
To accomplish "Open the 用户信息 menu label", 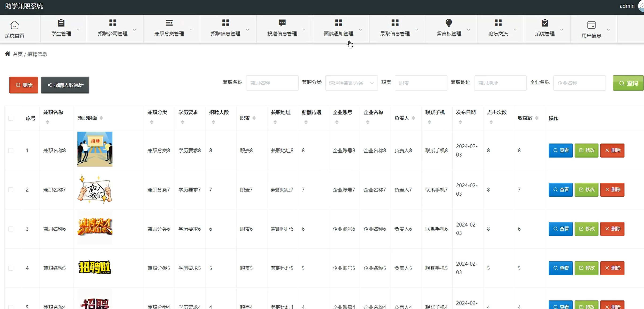I will click(x=591, y=36).
